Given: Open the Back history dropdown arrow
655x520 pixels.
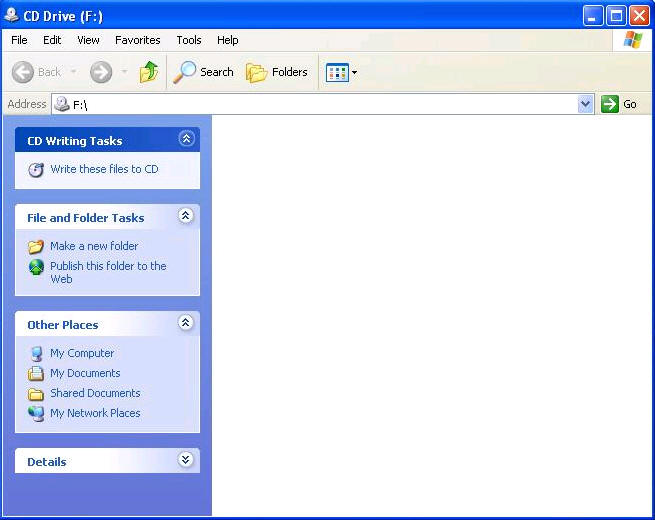Looking at the screenshot, I should pyautogui.click(x=73, y=72).
